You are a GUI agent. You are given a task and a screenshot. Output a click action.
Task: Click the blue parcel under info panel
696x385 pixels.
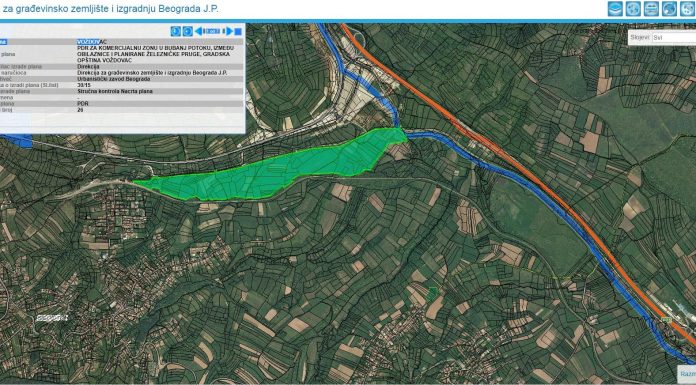tap(17, 141)
